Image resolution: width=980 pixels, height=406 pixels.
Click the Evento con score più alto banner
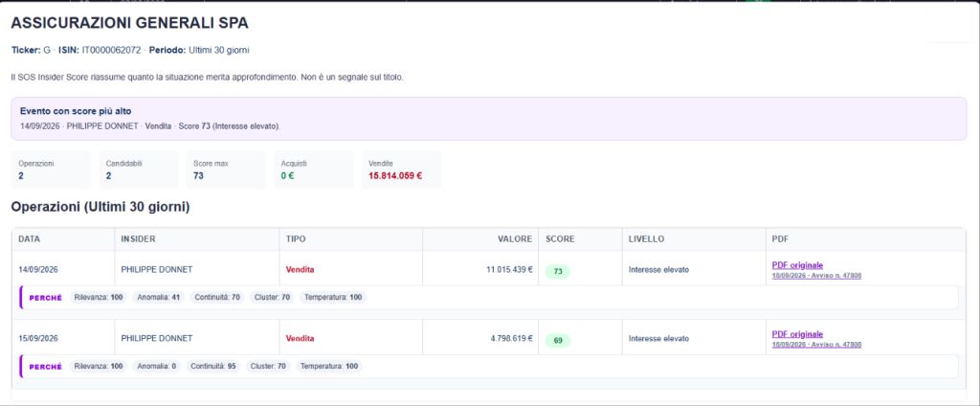coord(489,119)
